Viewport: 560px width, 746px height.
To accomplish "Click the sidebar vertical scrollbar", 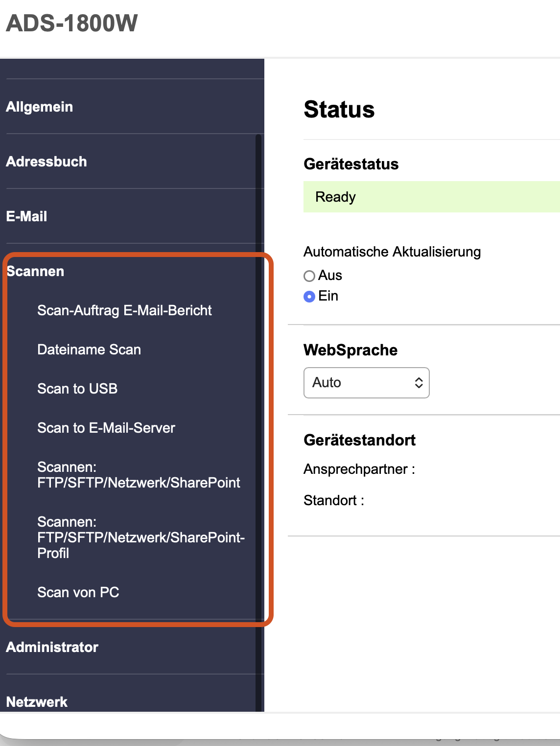I will click(258, 392).
